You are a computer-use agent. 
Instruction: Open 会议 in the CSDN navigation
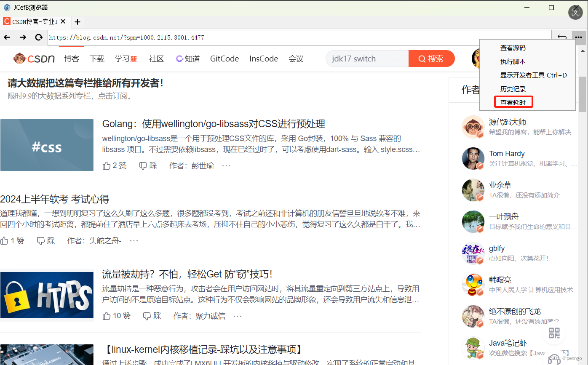click(x=296, y=59)
